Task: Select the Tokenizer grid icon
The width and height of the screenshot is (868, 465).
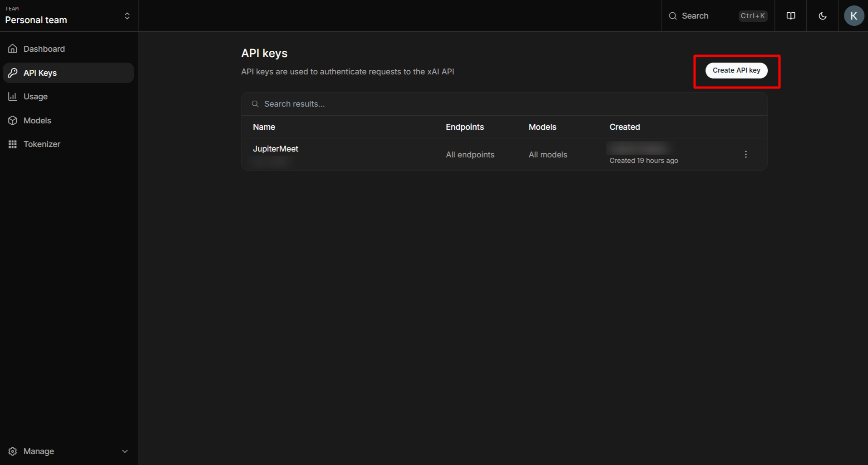Action: pyautogui.click(x=12, y=144)
